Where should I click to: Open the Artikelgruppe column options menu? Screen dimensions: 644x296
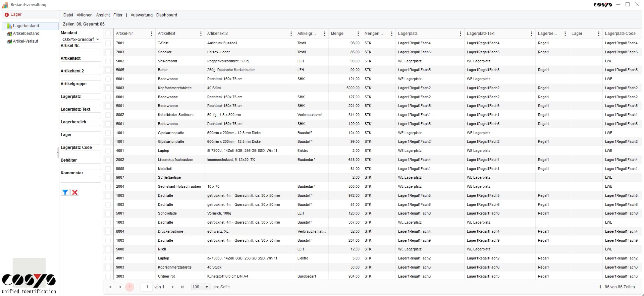click(x=324, y=34)
